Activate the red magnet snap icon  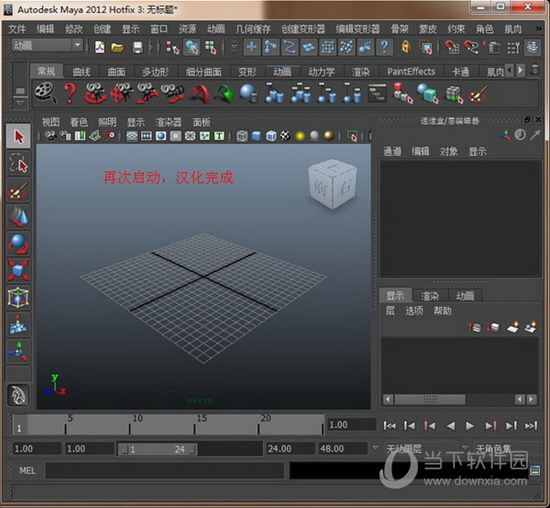452,47
